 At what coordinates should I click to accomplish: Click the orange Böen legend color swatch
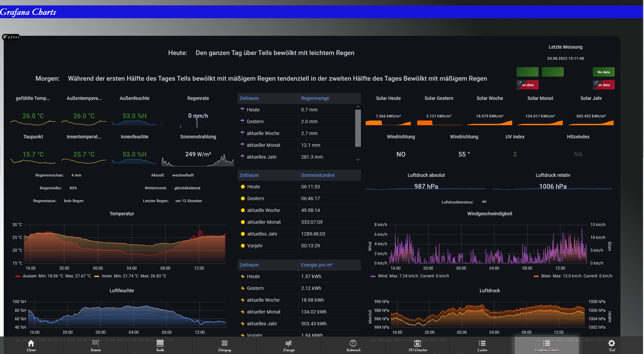[536, 276]
